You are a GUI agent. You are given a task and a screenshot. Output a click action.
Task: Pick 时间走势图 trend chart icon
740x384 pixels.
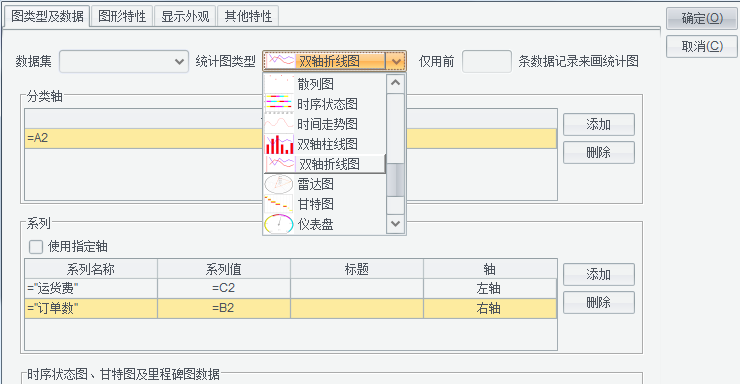[279, 124]
